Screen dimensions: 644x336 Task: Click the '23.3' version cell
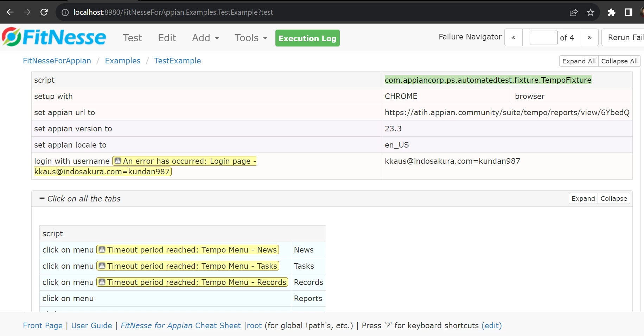pyautogui.click(x=507, y=129)
